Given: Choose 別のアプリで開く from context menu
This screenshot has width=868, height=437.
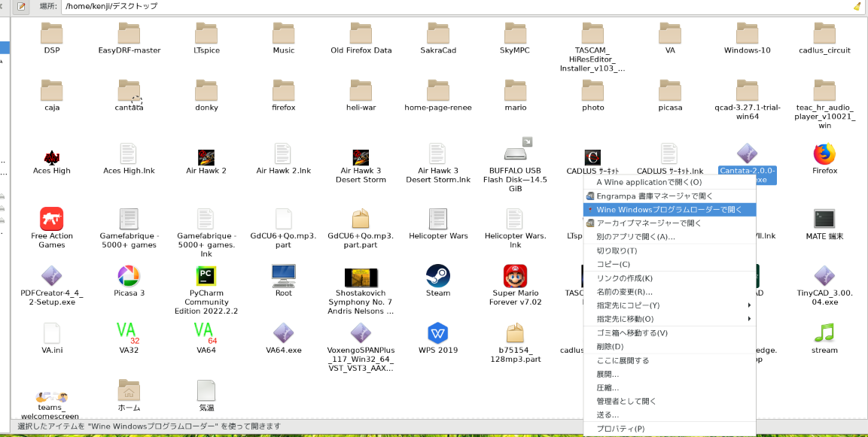Looking at the screenshot, I should [x=635, y=237].
